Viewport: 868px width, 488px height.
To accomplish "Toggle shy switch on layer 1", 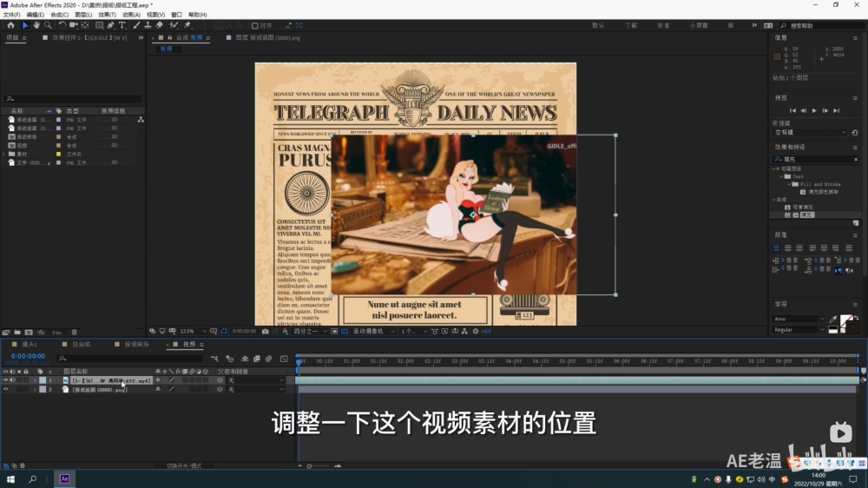I will pos(158,380).
